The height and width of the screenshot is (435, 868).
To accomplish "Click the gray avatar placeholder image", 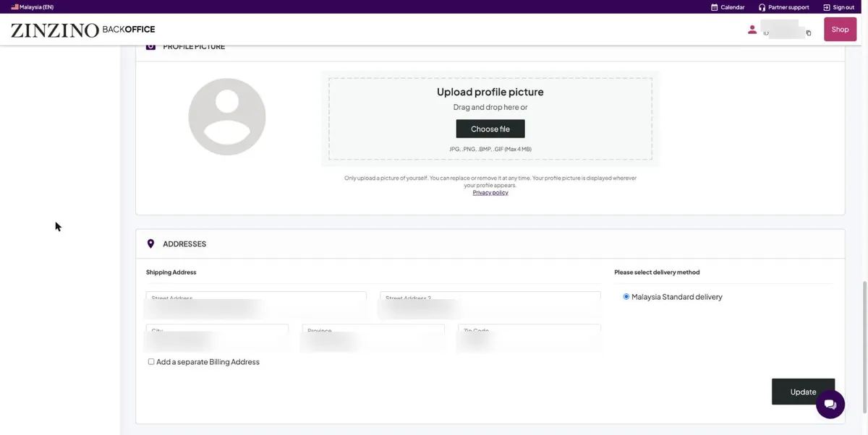I will (x=227, y=117).
